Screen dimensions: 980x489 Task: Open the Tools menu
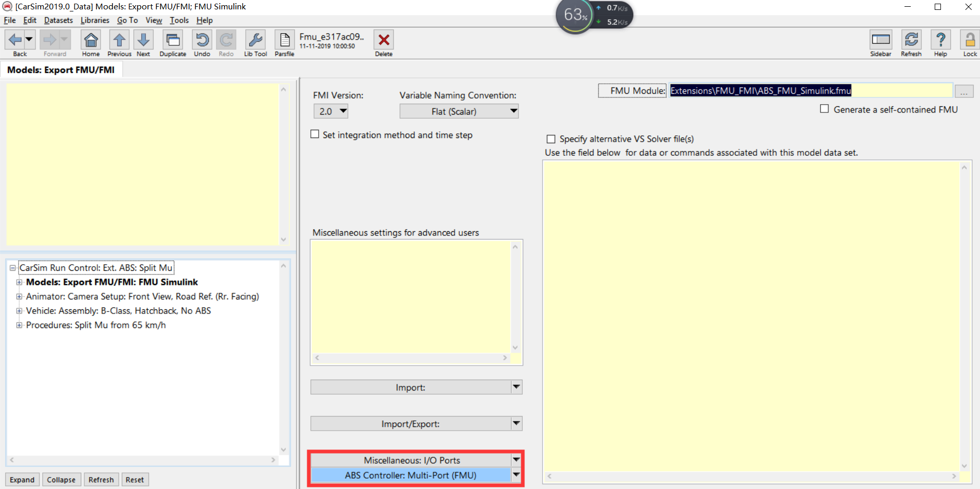click(x=179, y=20)
